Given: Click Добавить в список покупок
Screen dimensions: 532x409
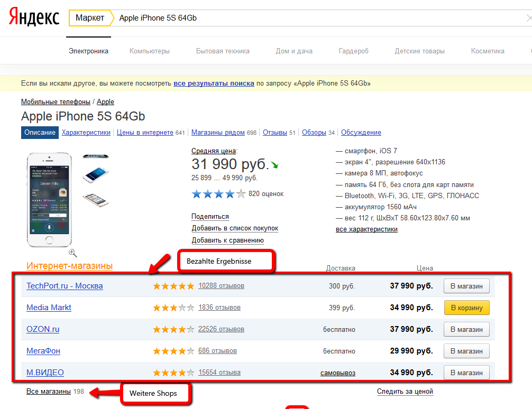Looking at the screenshot, I should point(235,229).
